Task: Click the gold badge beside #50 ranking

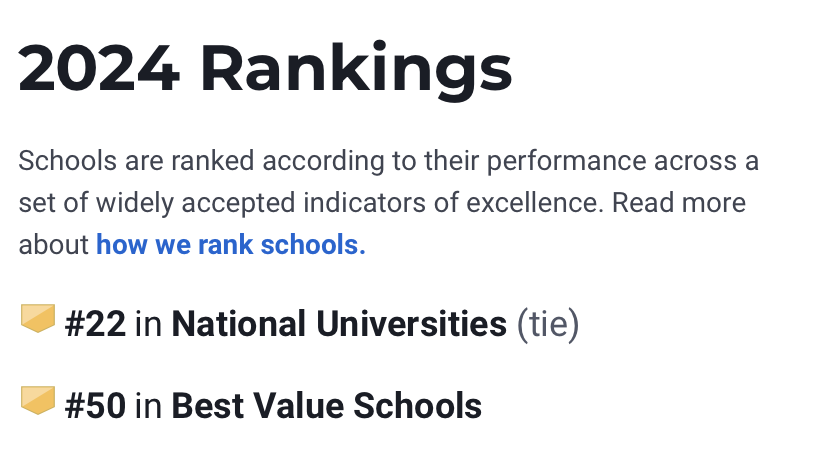Action: 38,400
